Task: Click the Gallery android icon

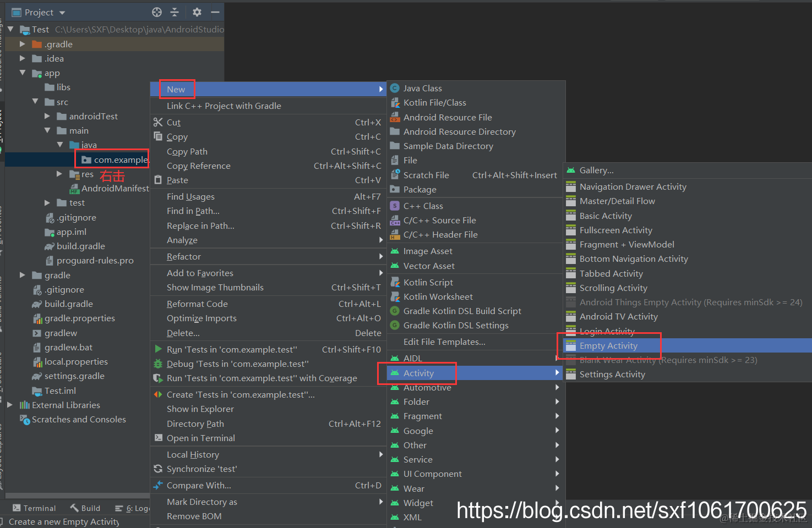Action: 571,170
